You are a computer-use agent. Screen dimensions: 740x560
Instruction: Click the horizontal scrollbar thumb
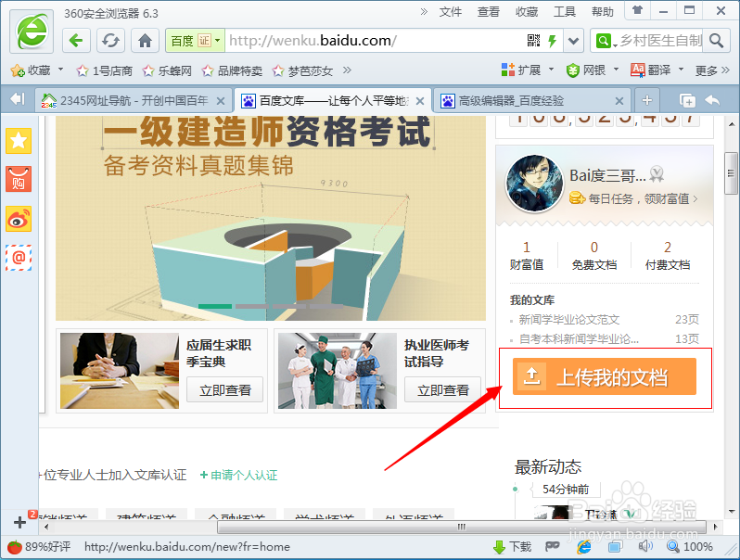[x=462, y=527]
